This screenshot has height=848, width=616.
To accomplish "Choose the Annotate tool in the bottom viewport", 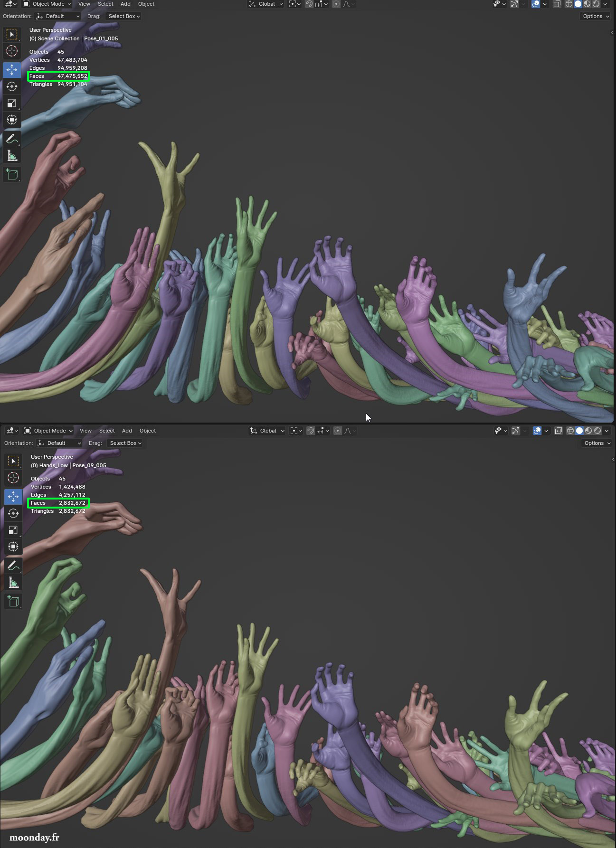I will point(13,565).
